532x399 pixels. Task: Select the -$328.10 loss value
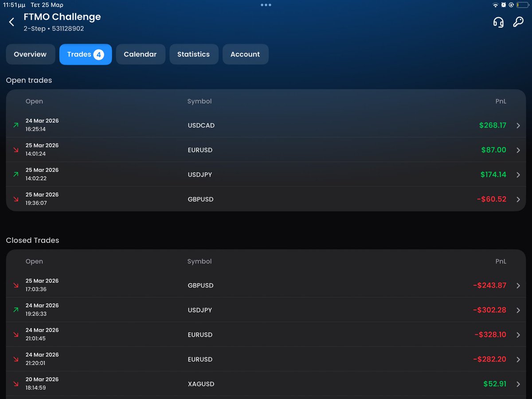(490, 335)
